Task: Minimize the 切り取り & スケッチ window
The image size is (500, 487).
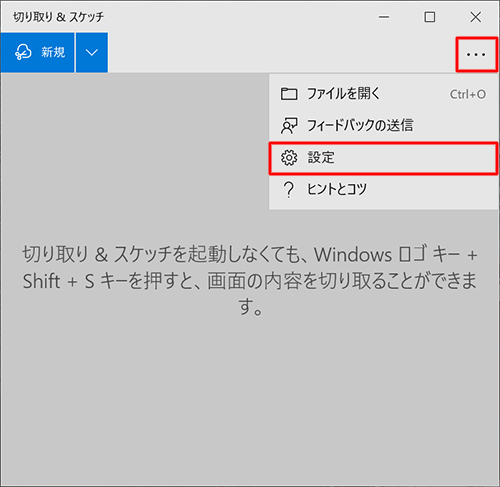Action: pyautogui.click(x=384, y=17)
